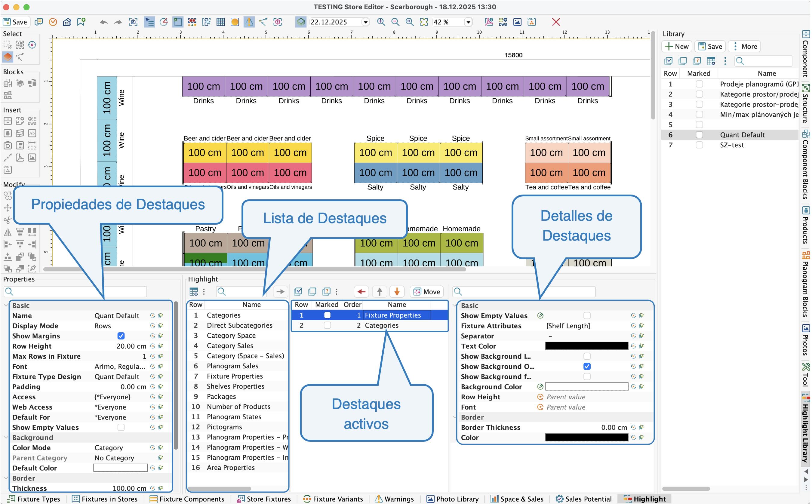The image size is (812, 504).
Task: Click the orange square icon in the top toolbar
Action: point(235,22)
